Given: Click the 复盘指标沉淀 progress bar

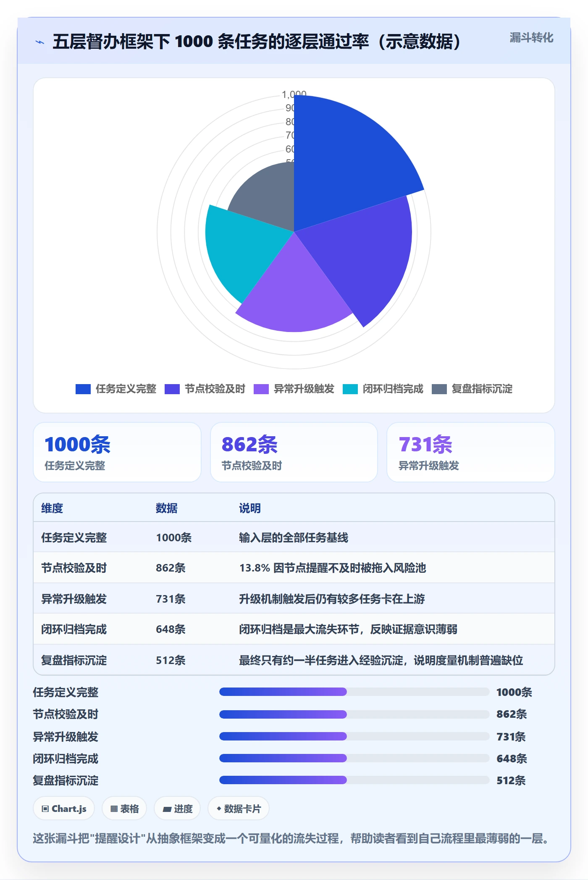Looking at the screenshot, I should pos(354,780).
